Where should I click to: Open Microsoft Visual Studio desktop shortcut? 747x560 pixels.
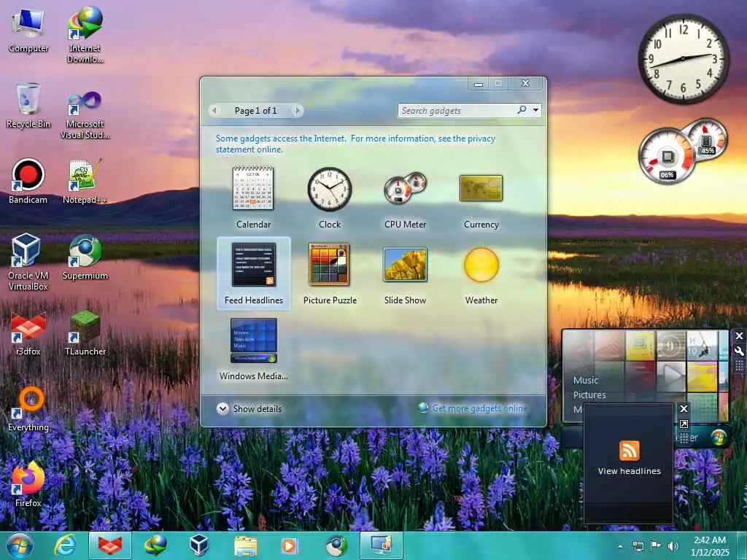coord(85,114)
